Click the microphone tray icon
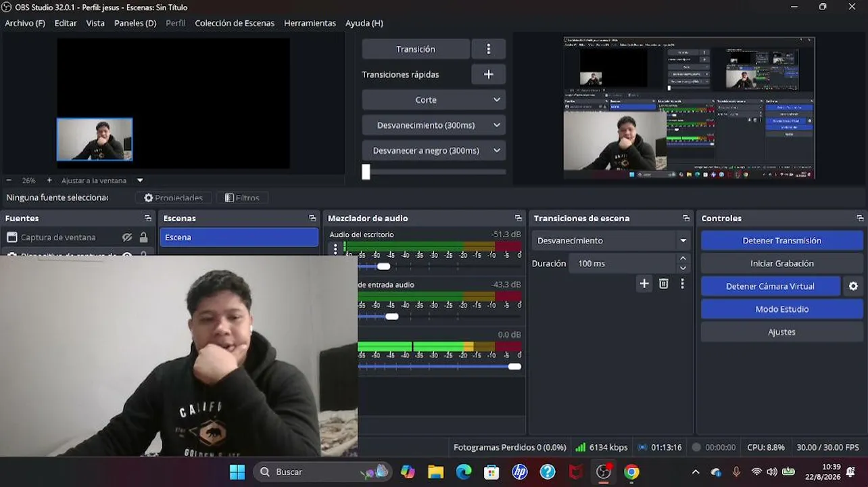The height and width of the screenshot is (487, 868). (x=736, y=472)
